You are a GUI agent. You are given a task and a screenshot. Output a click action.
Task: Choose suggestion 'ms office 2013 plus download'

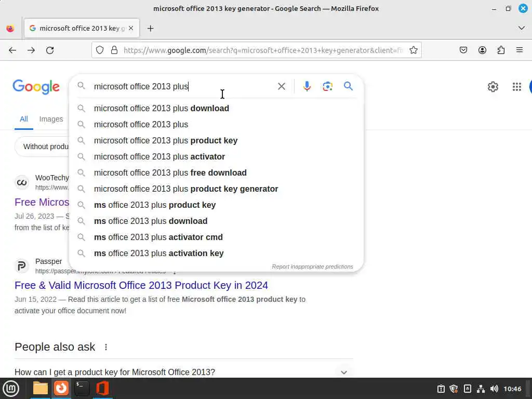216,221
